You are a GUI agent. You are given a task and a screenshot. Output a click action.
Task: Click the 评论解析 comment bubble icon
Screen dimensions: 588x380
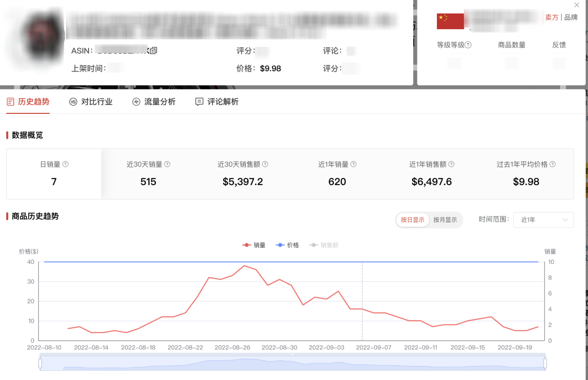coord(199,101)
